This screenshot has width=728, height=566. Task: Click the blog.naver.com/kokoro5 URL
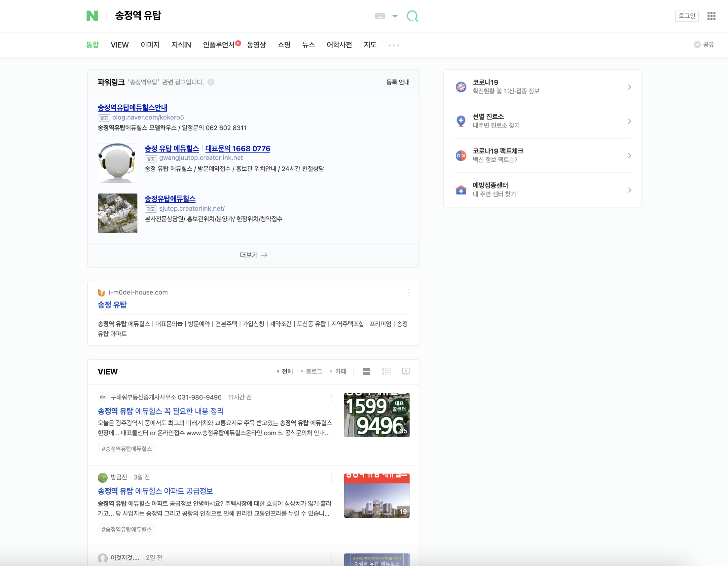point(148,117)
